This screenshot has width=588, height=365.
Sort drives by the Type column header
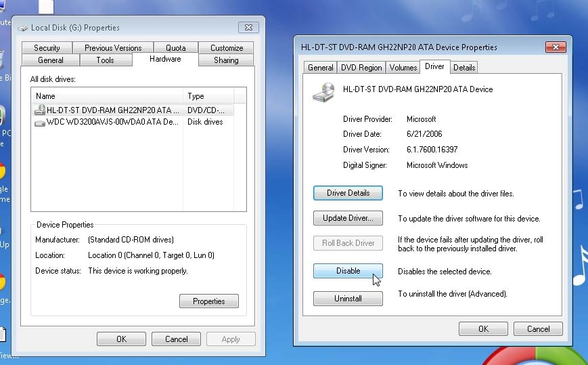208,96
